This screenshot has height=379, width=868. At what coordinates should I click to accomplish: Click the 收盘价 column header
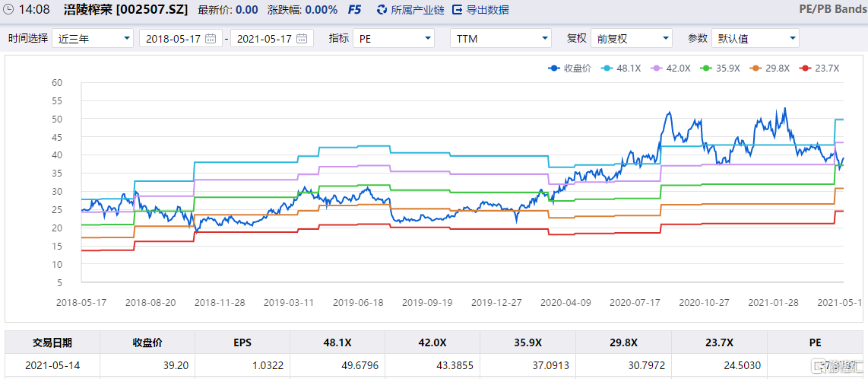click(x=147, y=342)
